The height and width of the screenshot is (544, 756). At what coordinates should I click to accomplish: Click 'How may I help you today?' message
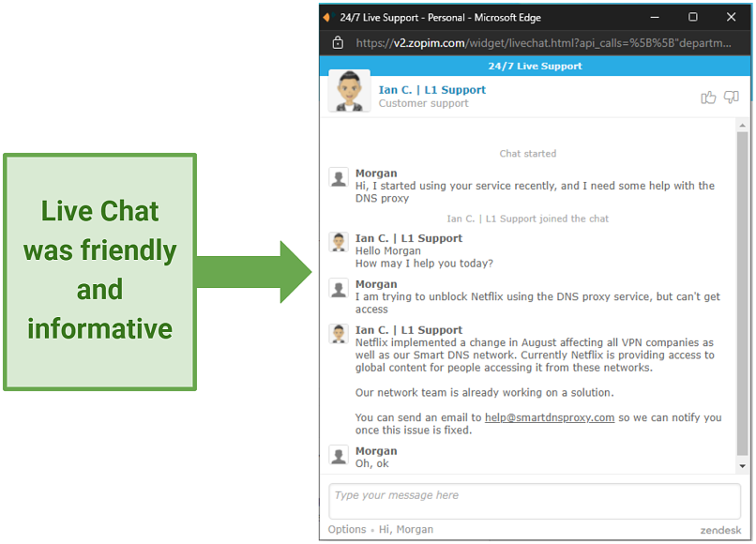(x=424, y=264)
